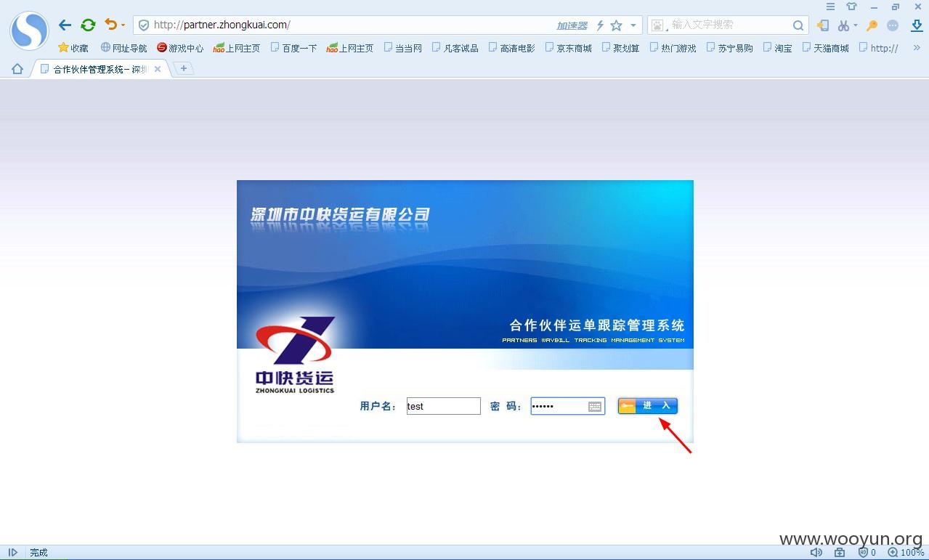Viewport: 929px width, 560px height.
Task: Click the ad block shield counter
Action: (867, 553)
